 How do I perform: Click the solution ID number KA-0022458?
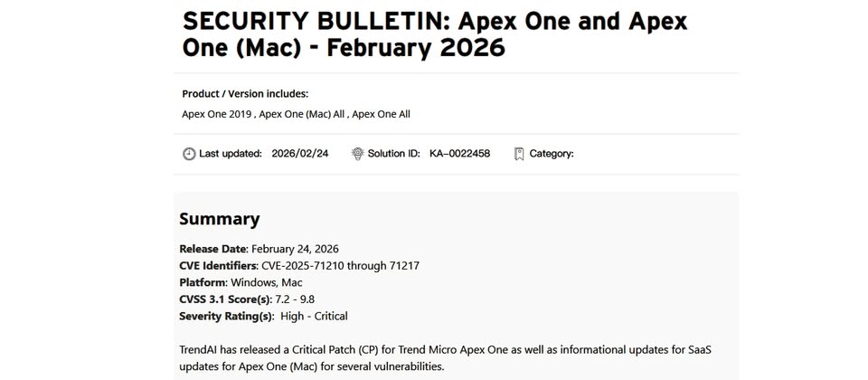[x=459, y=154]
